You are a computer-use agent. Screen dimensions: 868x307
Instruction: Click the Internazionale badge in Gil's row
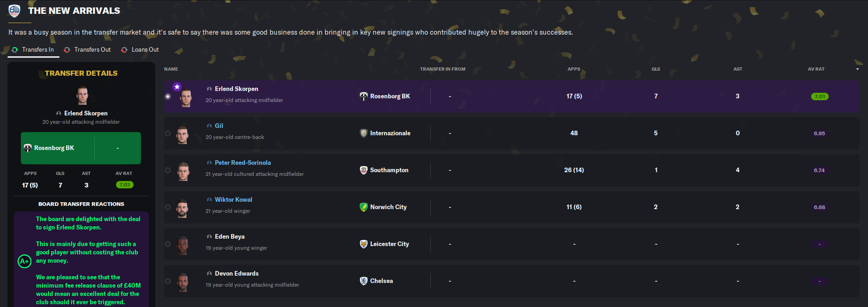(x=364, y=133)
